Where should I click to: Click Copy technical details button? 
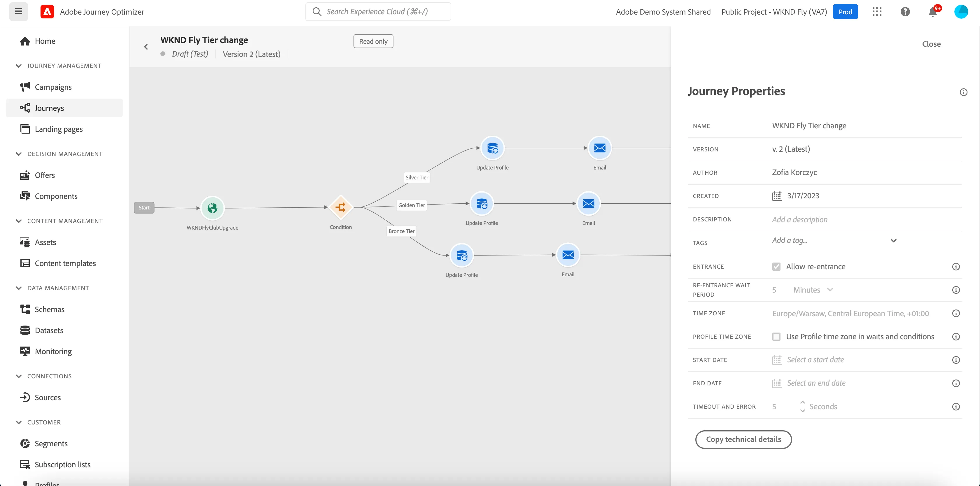(743, 440)
